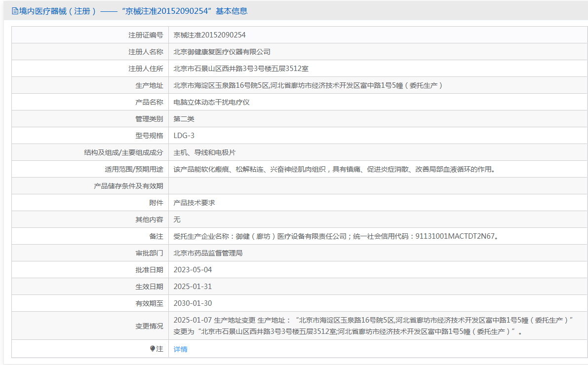Select authority 北京市药品监督管理局

coord(208,253)
